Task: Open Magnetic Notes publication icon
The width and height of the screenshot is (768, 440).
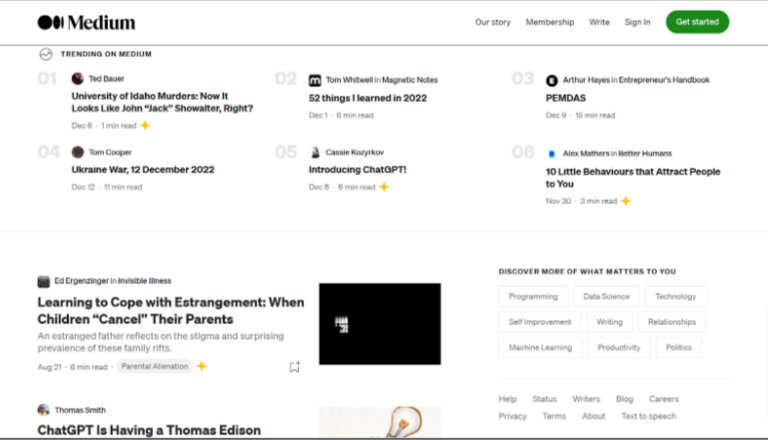Action: pos(315,80)
